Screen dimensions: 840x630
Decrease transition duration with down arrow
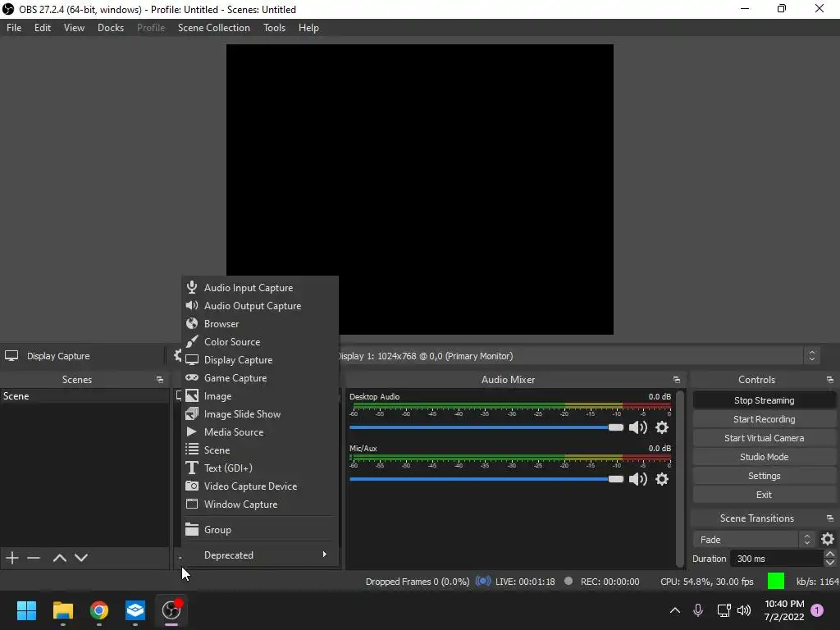click(x=830, y=563)
